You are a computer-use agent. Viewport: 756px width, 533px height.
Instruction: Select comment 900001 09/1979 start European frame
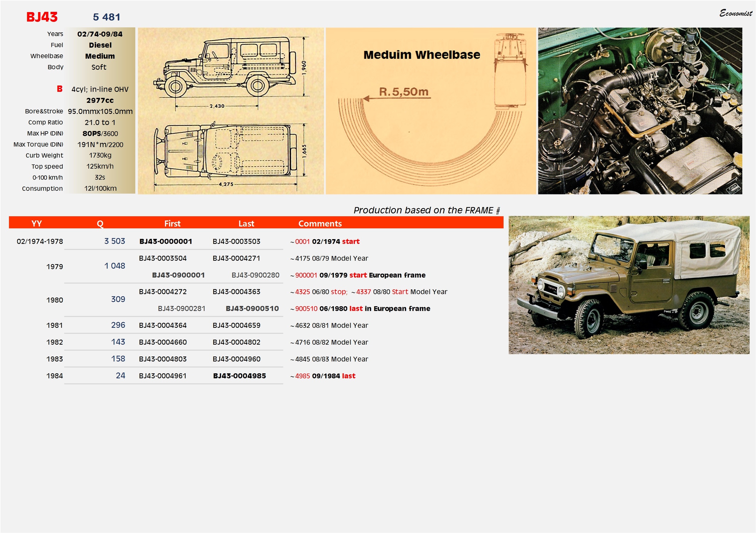point(358,275)
